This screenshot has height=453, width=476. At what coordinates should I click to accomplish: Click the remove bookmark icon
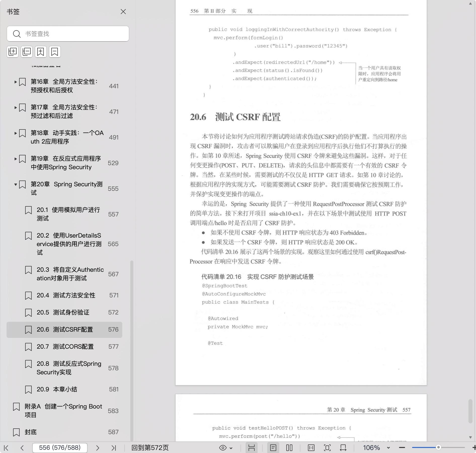[x=55, y=52]
